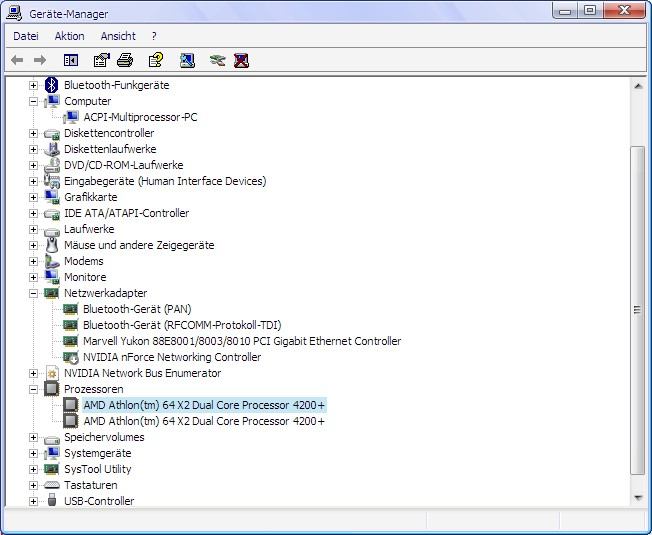Image resolution: width=652 pixels, height=535 pixels.
Task: Select ACPI-Multiprocessor-PC entry
Action: (140, 117)
